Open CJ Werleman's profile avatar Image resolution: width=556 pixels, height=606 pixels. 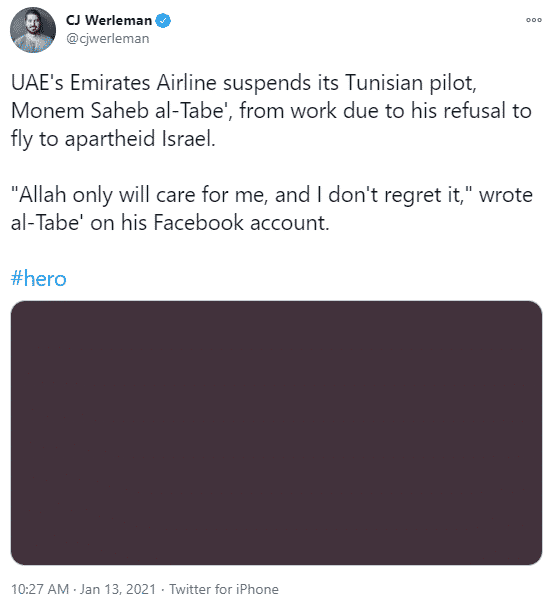pos(33,30)
